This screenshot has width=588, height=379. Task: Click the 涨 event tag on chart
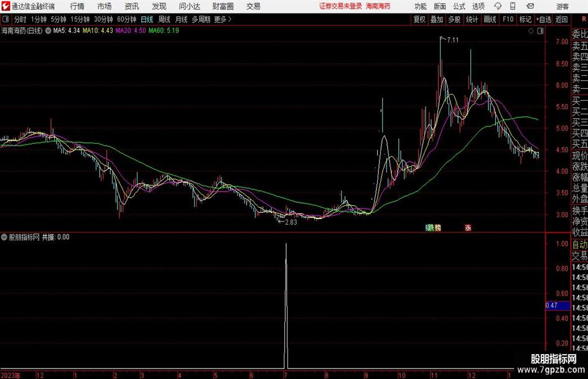(468, 228)
